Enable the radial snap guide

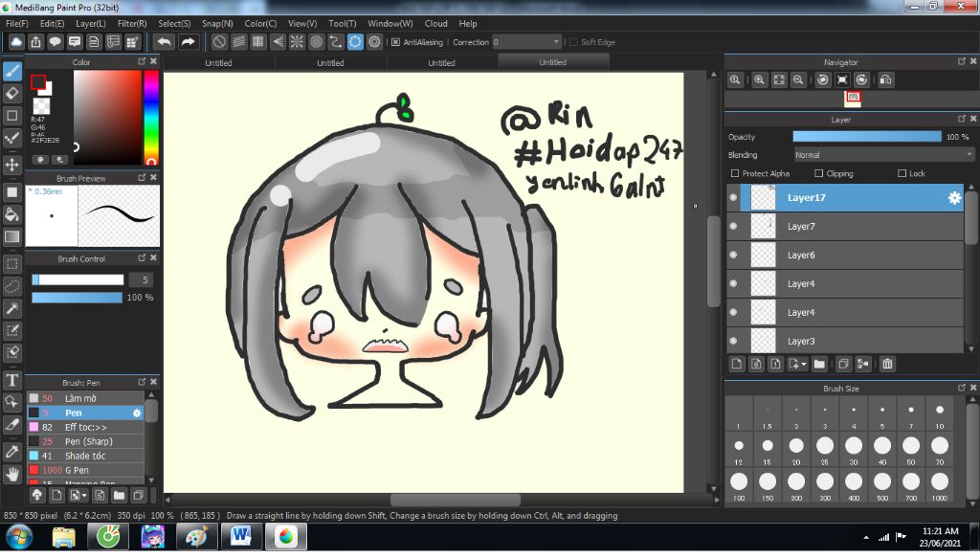point(297,42)
